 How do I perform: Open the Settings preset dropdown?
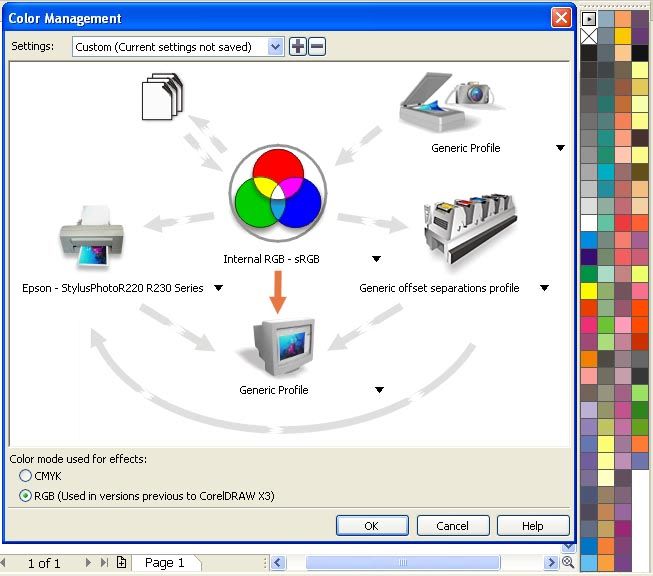click(x=275, y=47)
